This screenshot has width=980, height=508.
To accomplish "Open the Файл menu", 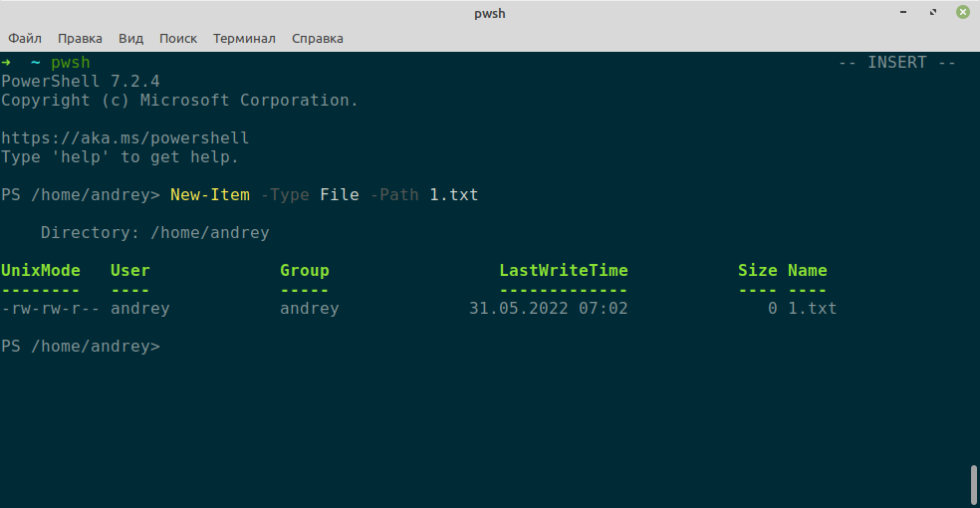I will click(x=25, y=38).
